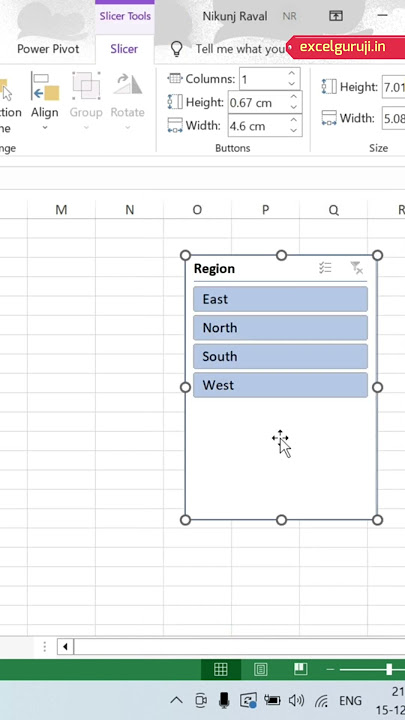Click the Clear Filter icon in slicer header
Screen dimensions: 405x720
357,268
